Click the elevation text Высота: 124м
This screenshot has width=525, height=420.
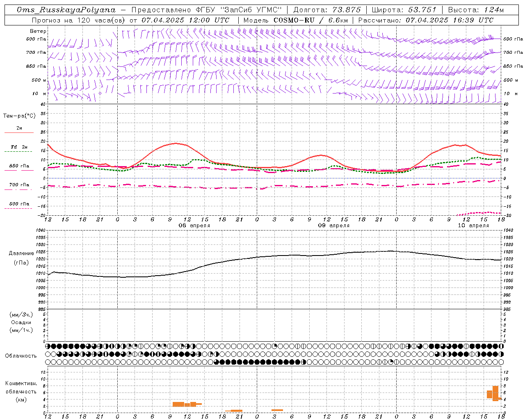pyautogui.click(x=476, y=10)
